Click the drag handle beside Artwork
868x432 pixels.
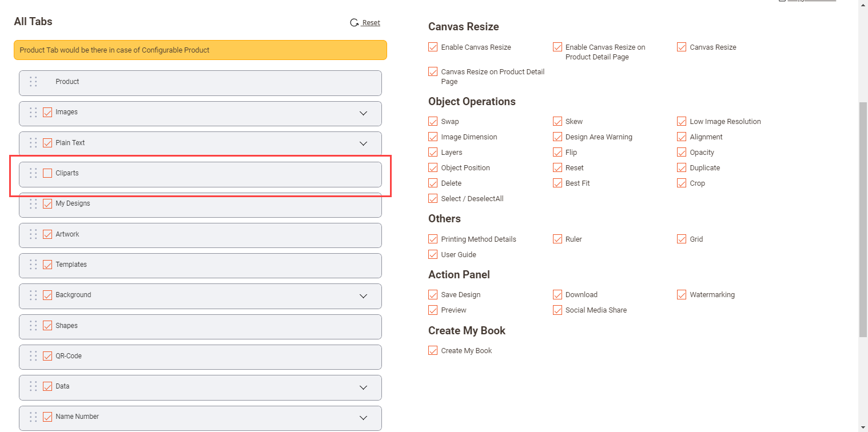coord(33,234)
